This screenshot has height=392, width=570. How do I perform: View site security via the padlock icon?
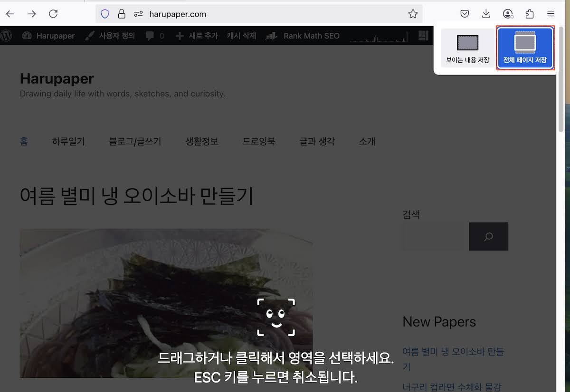tap(122, 14)
